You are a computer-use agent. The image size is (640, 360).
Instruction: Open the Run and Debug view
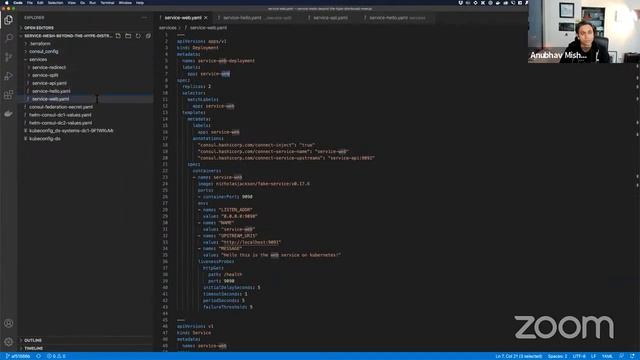8,76
